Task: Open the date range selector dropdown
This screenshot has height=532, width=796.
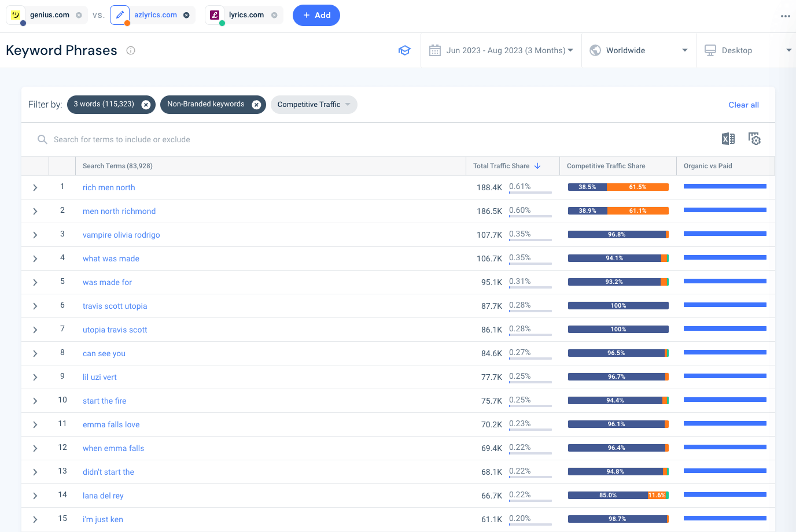Action: [x=501, y=50]
